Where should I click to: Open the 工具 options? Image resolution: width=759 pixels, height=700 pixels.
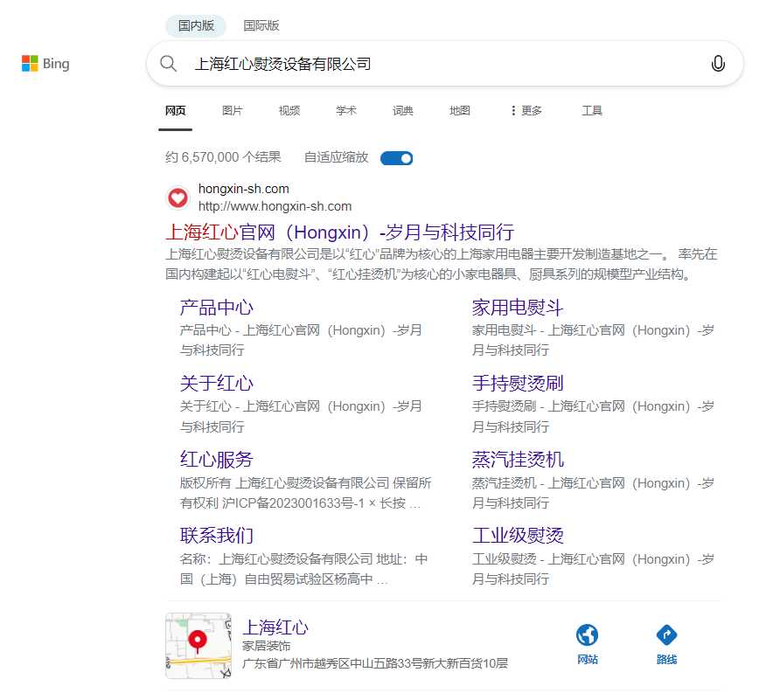coord(592,111)
